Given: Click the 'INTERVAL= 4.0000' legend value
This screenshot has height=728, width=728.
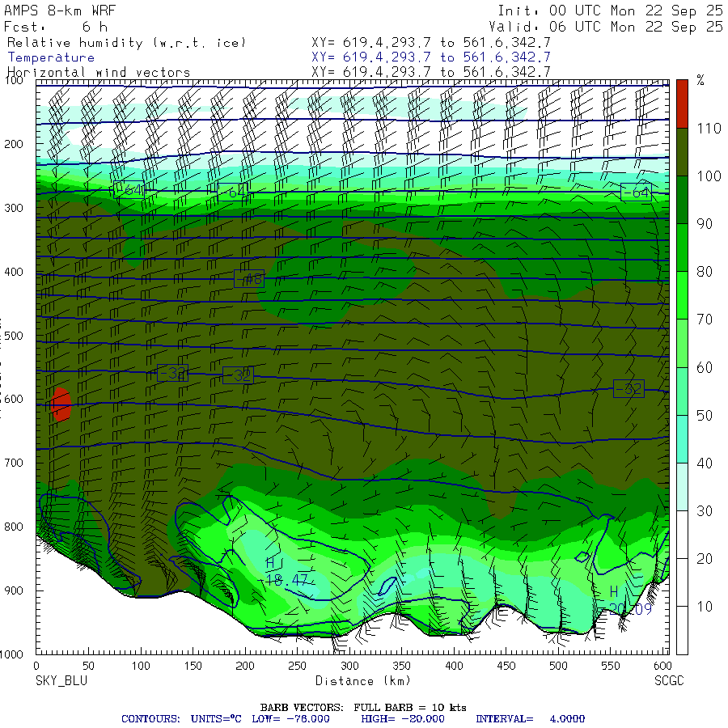Looking at the screenshot, I should click(x=530, y=719).
